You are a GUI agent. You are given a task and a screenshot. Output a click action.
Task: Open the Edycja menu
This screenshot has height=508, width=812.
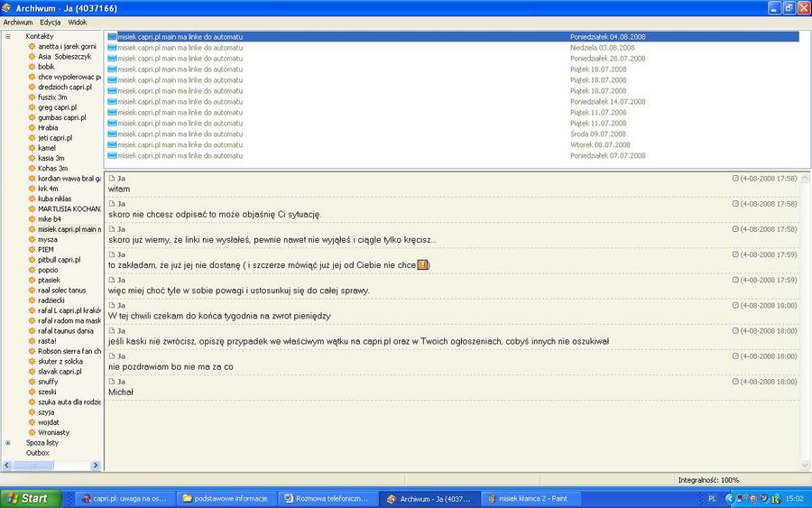[51, 23]
